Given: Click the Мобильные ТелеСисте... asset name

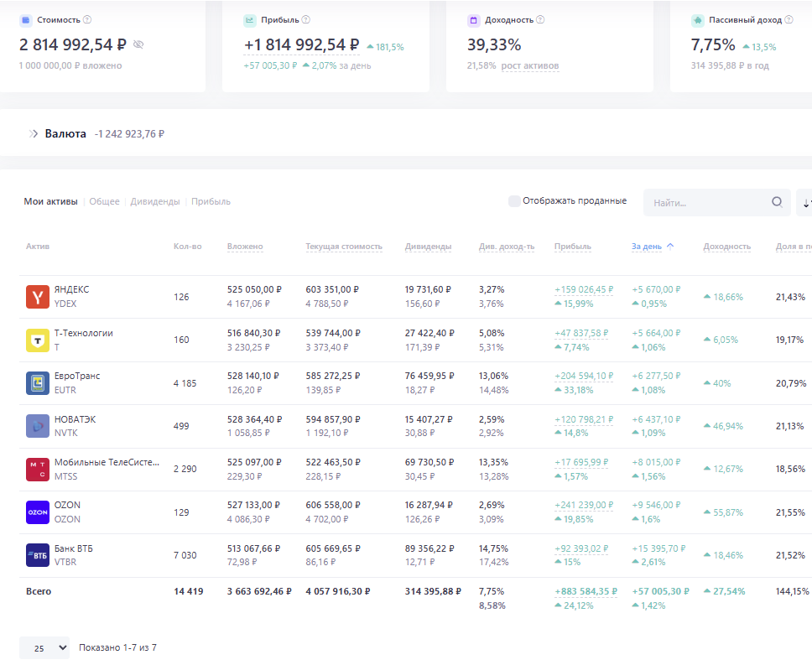Looking at the screenshot, I should pyautogui.click(x=107, y=462).
